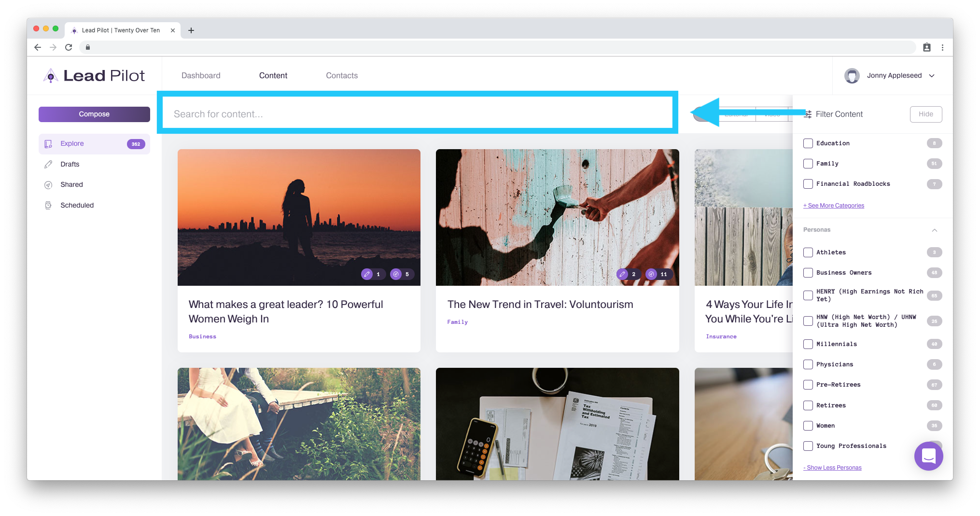
Task: Collapse with Show Less Personas
Action: pyautogui.click(x=832, y=468)
